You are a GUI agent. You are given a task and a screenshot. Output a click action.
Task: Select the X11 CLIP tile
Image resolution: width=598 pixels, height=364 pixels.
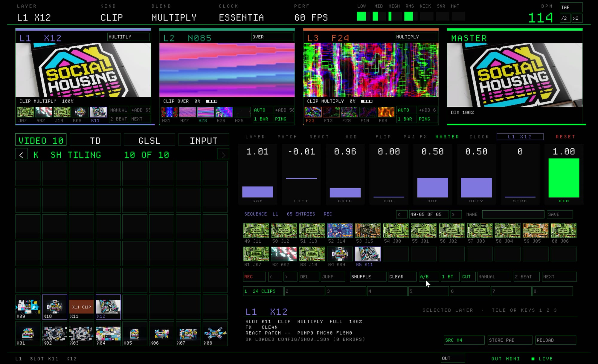click(x=81, y=307)
